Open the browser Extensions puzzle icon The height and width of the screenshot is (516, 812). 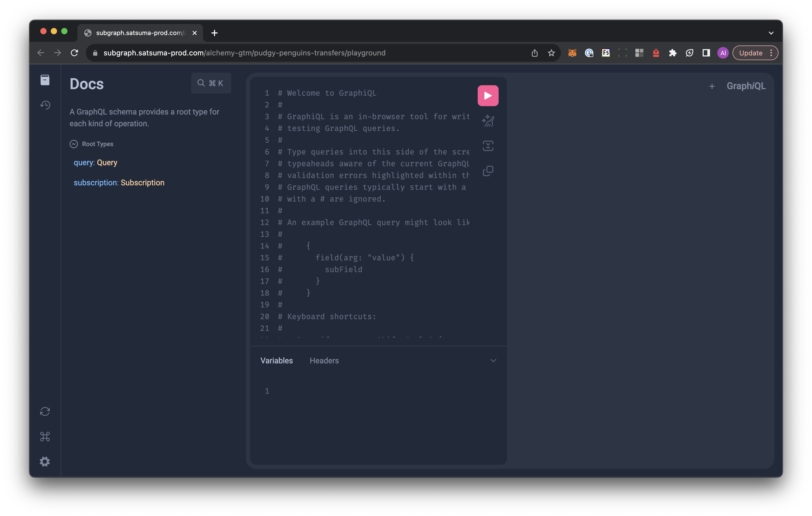click(672, 53)
